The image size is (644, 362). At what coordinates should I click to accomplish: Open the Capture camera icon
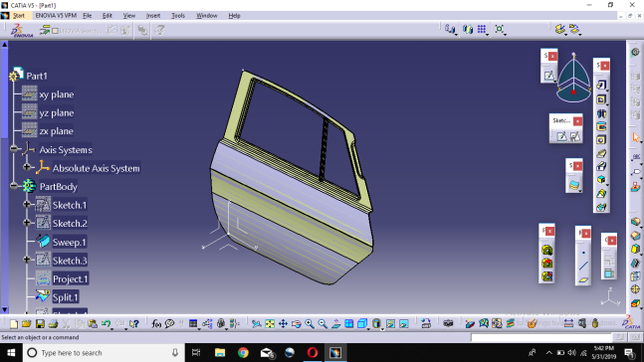(x=448, y=324)
